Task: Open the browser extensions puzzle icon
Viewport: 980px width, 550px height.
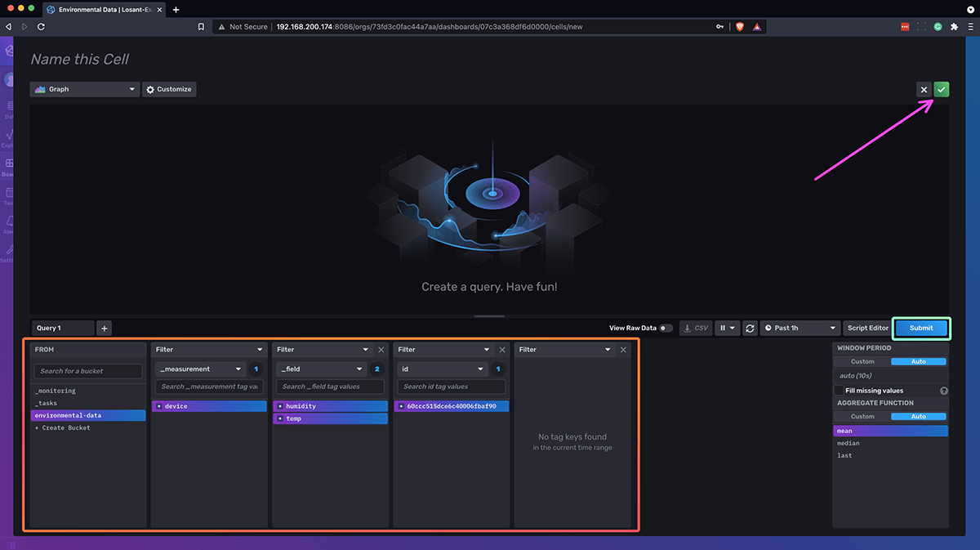Action: click(954, 26)
